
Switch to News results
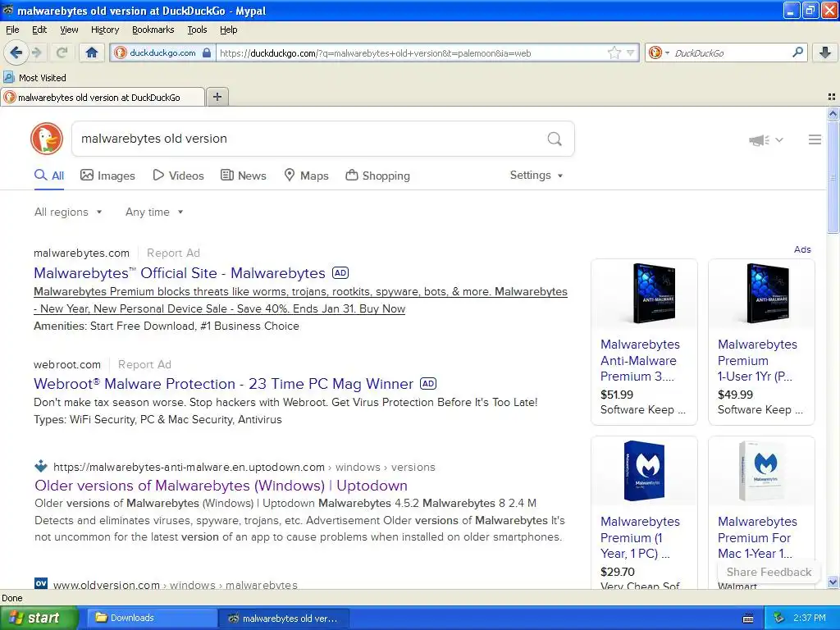pyautogui.click(x=244, y=176)
